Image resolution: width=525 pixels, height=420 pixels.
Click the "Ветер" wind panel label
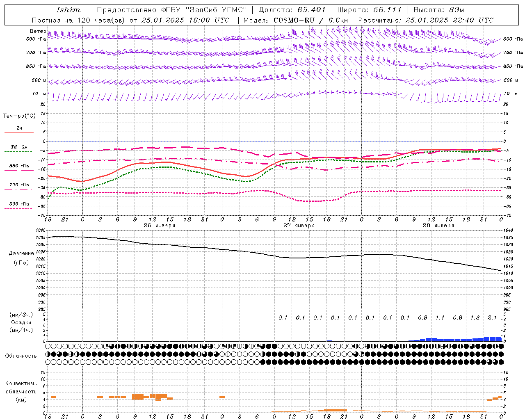[x=38, y=31]
